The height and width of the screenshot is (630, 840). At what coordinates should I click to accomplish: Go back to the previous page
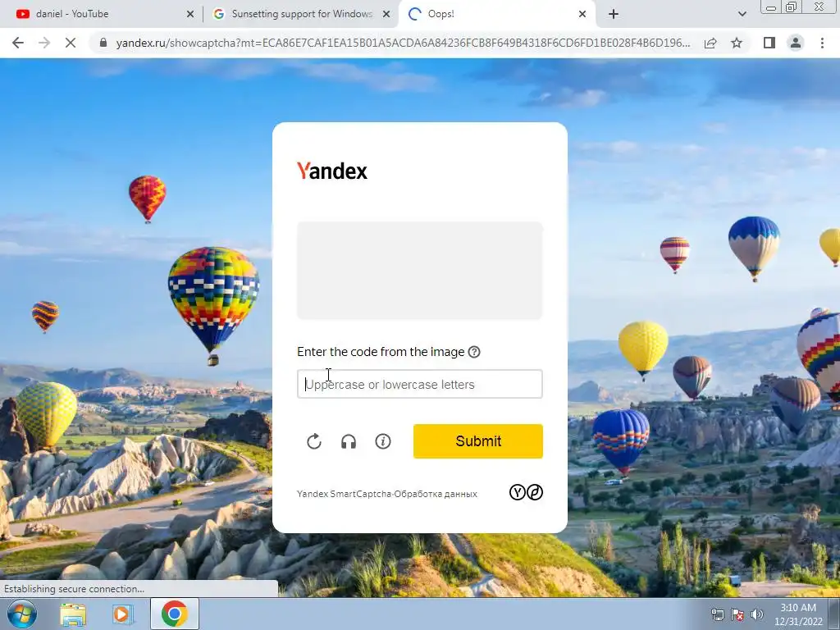point(18,43)
